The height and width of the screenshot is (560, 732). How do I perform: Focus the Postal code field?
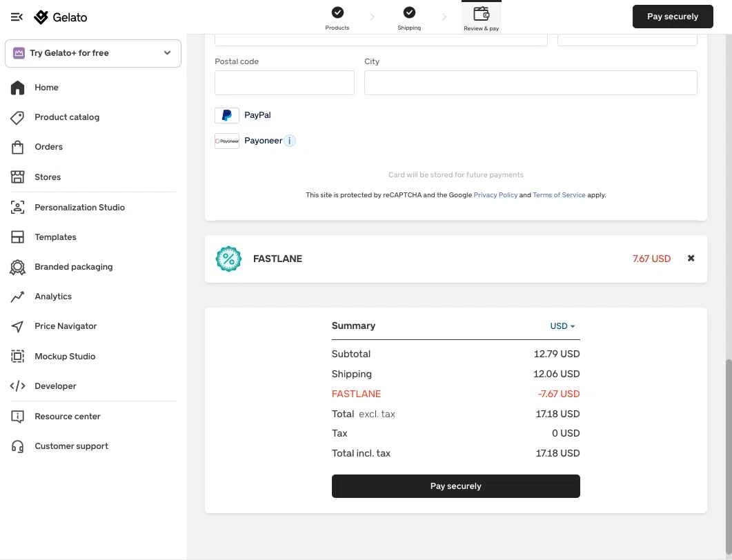(284, 83)
